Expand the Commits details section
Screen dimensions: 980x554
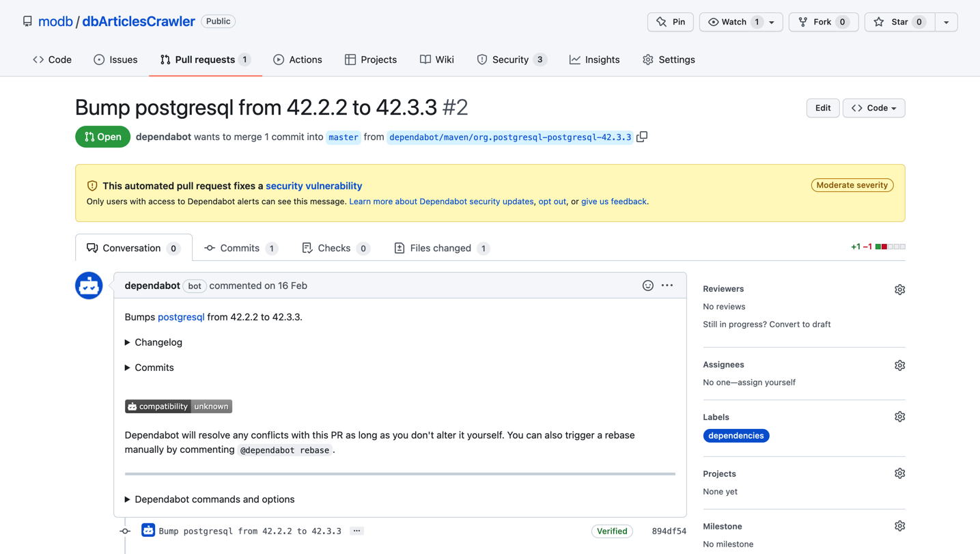click(x=150, y=368)
